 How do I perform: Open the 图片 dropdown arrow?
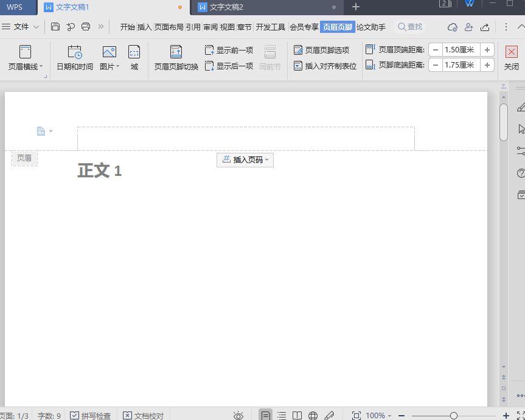click(x=117, y=66)
